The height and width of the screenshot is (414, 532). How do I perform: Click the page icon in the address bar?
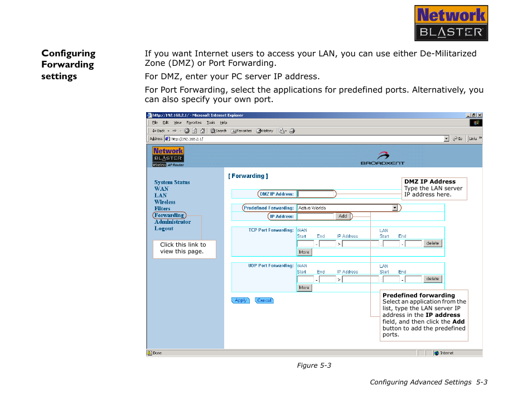tap(167, 139)
